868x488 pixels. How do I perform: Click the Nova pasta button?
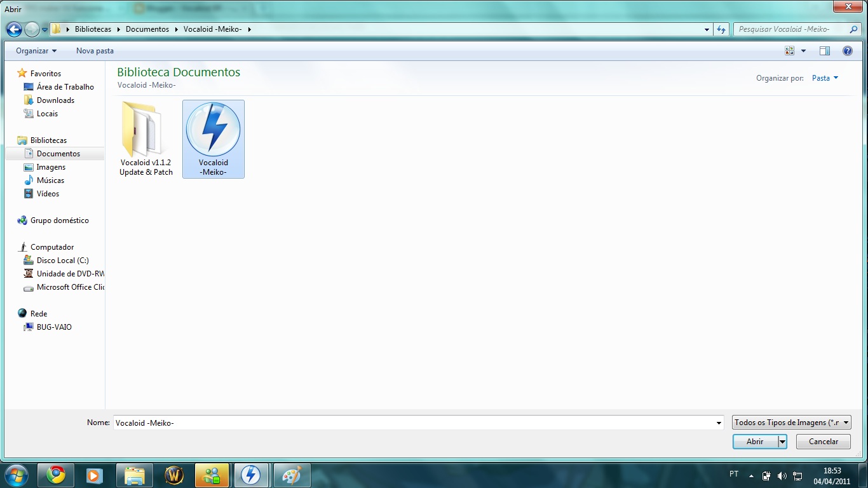pos(95,51)
